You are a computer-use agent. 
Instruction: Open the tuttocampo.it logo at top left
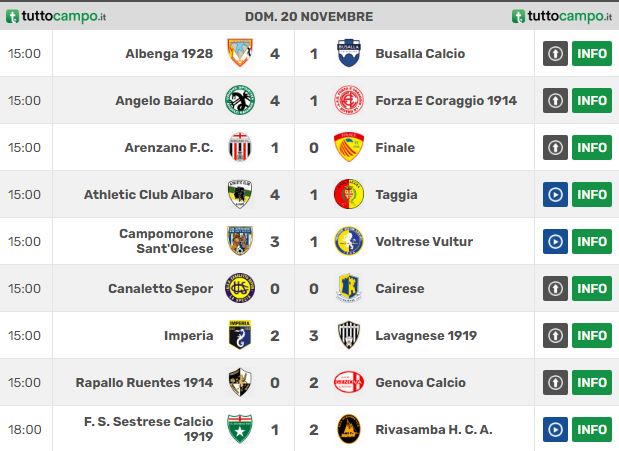pos(56,16)
